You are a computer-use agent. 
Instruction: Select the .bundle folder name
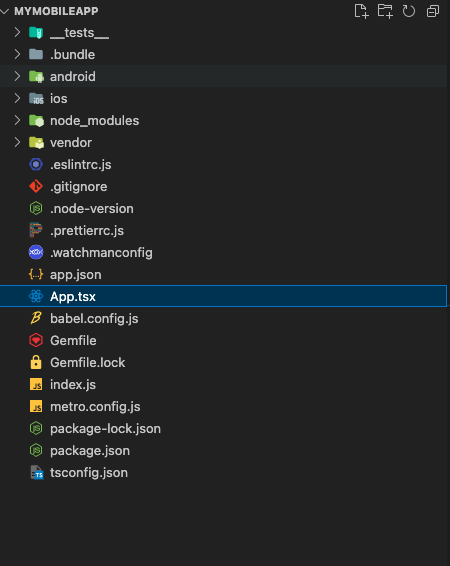pos(73,55)
